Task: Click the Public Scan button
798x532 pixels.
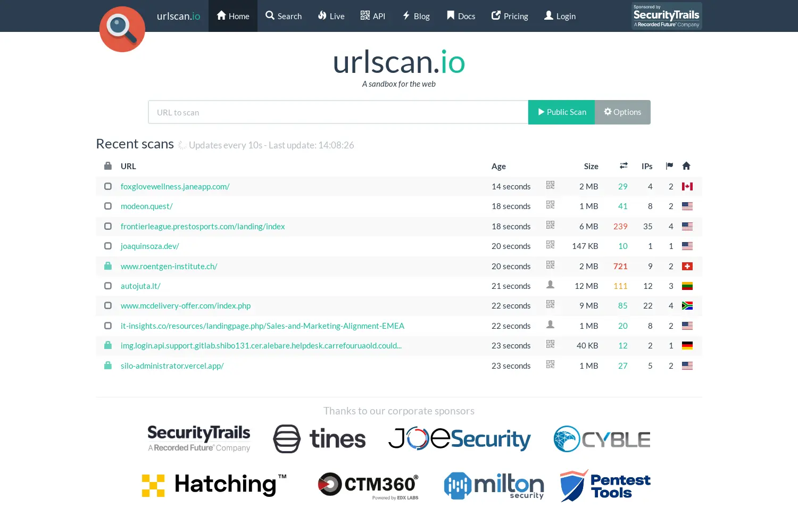Action: [x=561, y=112]
